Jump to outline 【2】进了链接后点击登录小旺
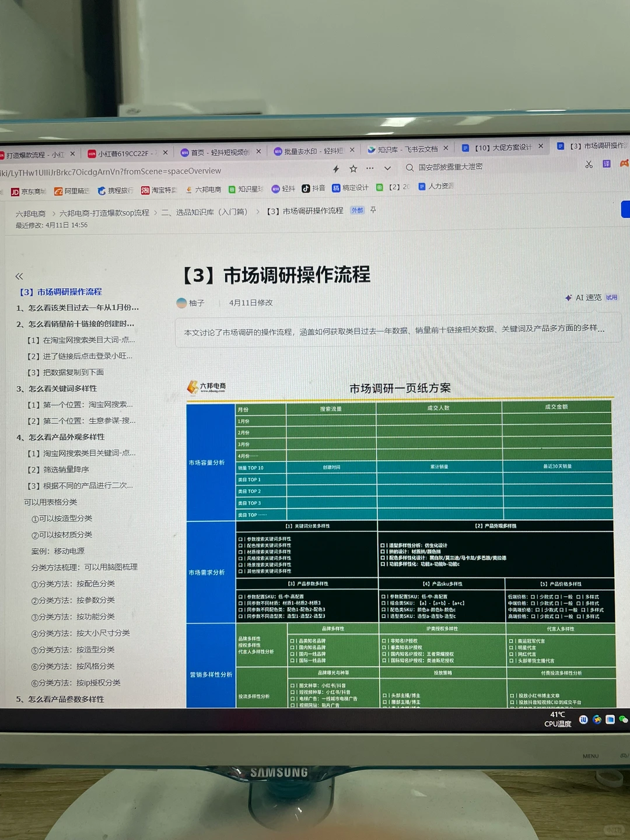The image size is (630, 840). 80,356
